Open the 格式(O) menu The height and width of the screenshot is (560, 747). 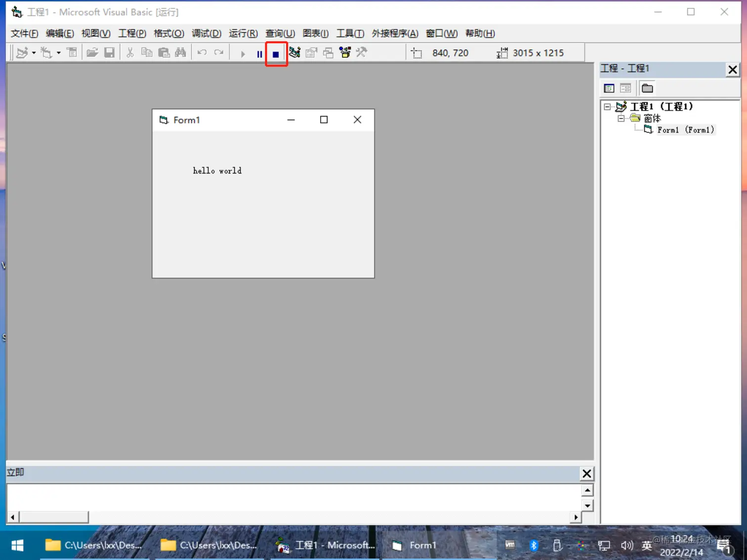point(169,33)
